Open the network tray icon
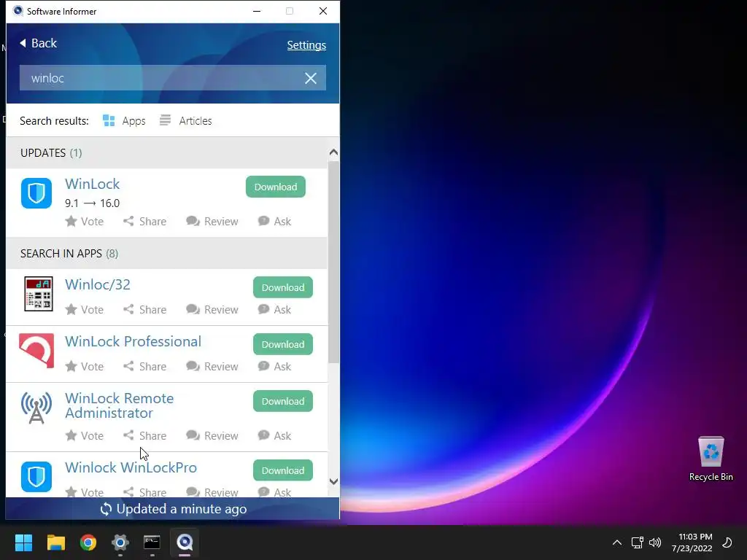 pyautogui.click(x=637, y=542)
